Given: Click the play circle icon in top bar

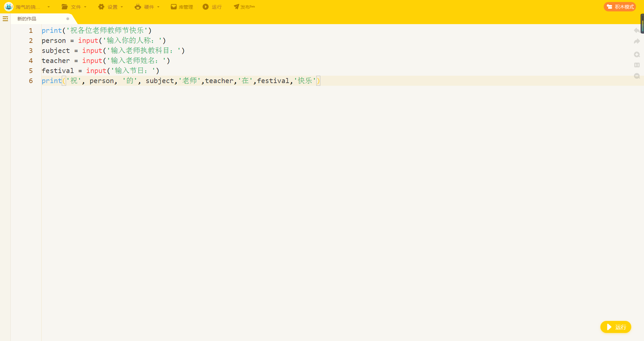Looking at the screenshot, I should pos(206,7).
